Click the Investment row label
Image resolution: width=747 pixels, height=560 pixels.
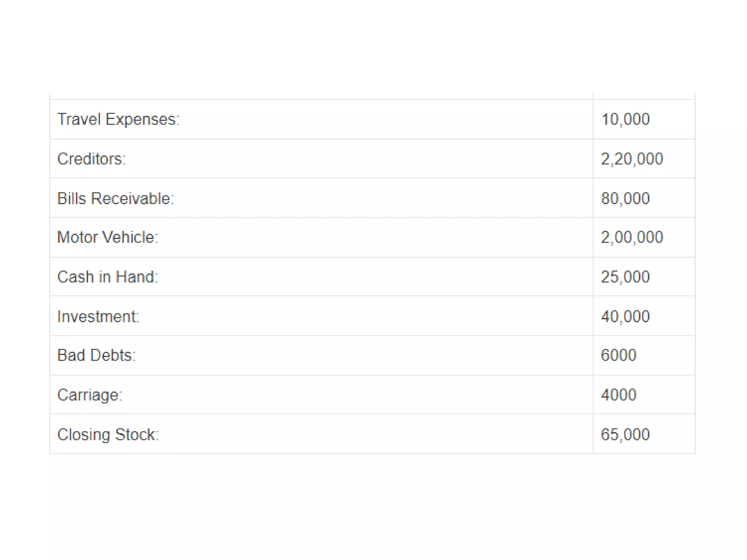click(x=98, y=316)
